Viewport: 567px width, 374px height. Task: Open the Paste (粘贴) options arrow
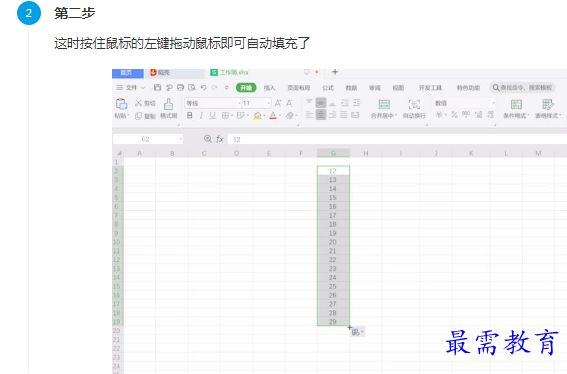128,116
